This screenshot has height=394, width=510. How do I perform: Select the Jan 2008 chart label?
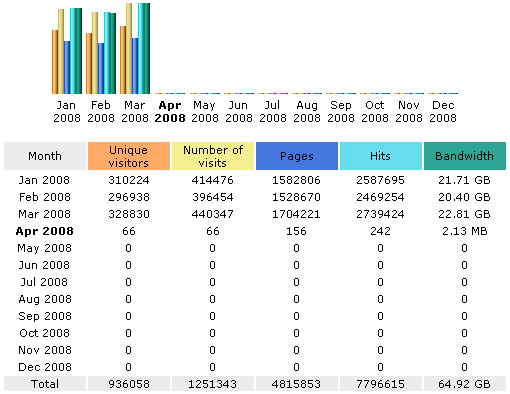[x=67, y=111]
